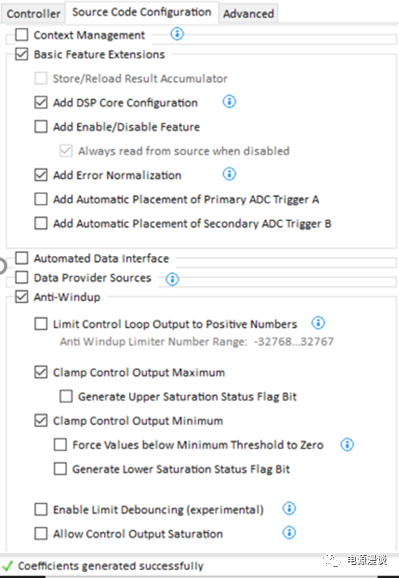The image size is (399, 578).
Task: Check Generate Upper Saturation Status Flag Bit
Action: click(66, 396)
